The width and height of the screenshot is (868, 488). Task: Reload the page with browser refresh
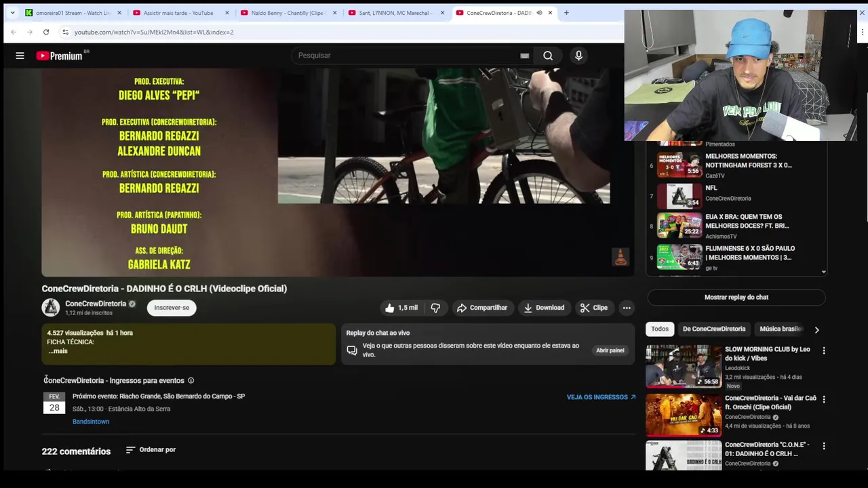coord(46,32)
